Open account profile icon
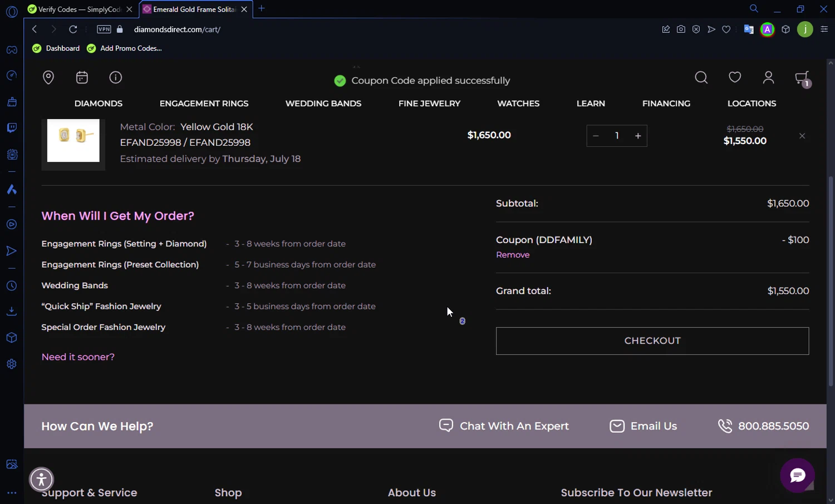 tap(768, 77)
